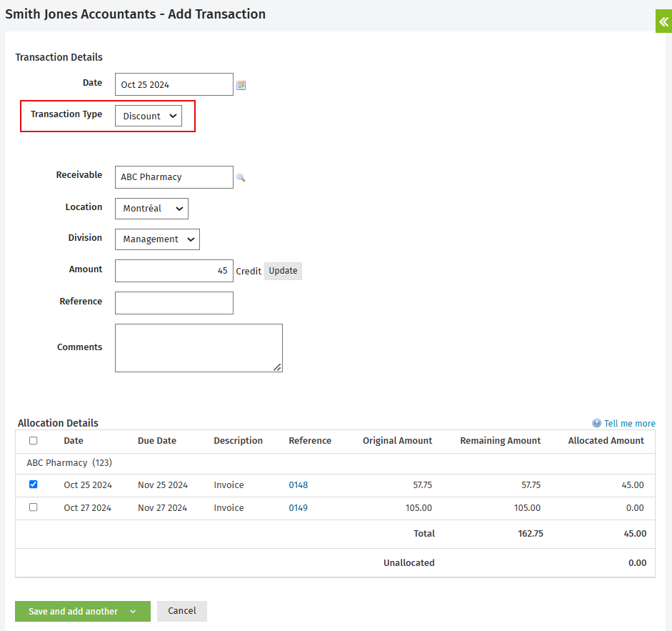Click the Receivable field with ABC Pharmacy
The width and height of the screenshot is (672, 631).
[x=174, y=177]
